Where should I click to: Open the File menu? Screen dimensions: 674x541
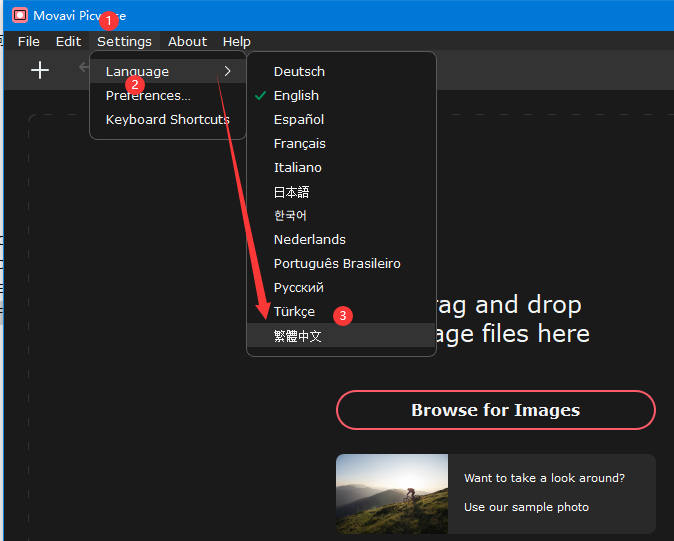pos(29,41)
